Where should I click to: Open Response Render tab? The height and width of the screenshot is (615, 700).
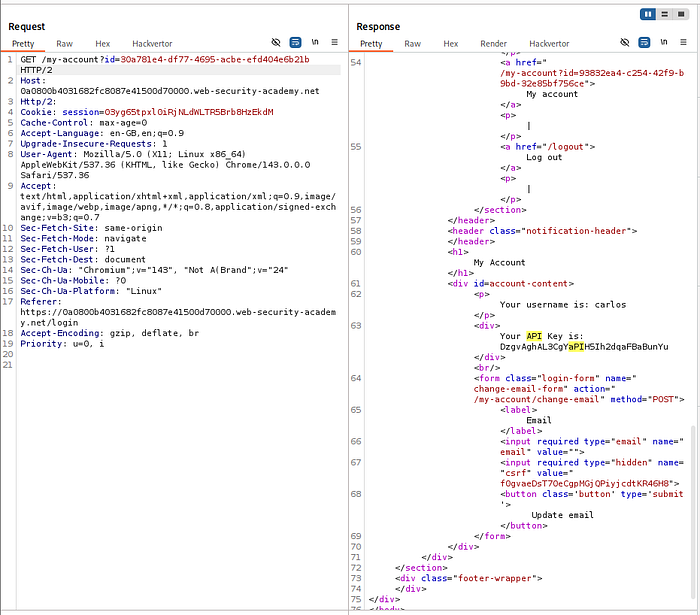click(493, 44)
